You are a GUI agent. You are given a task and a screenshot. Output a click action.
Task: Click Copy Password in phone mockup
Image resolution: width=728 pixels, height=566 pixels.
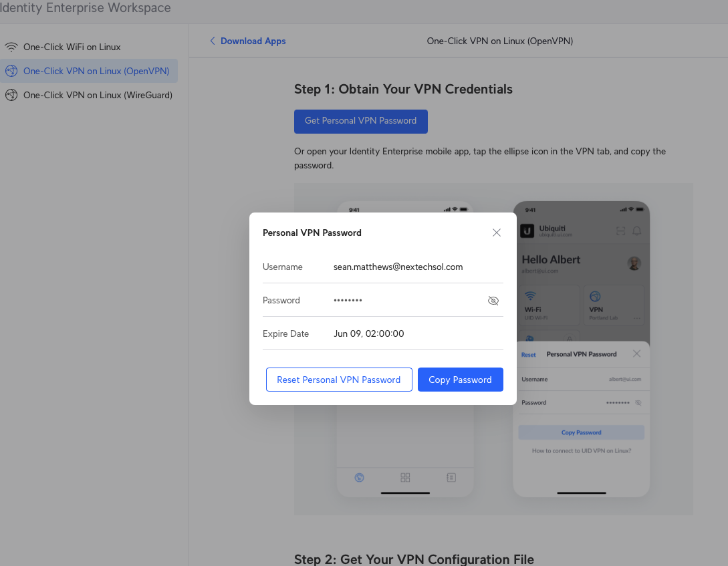point(582,432)
